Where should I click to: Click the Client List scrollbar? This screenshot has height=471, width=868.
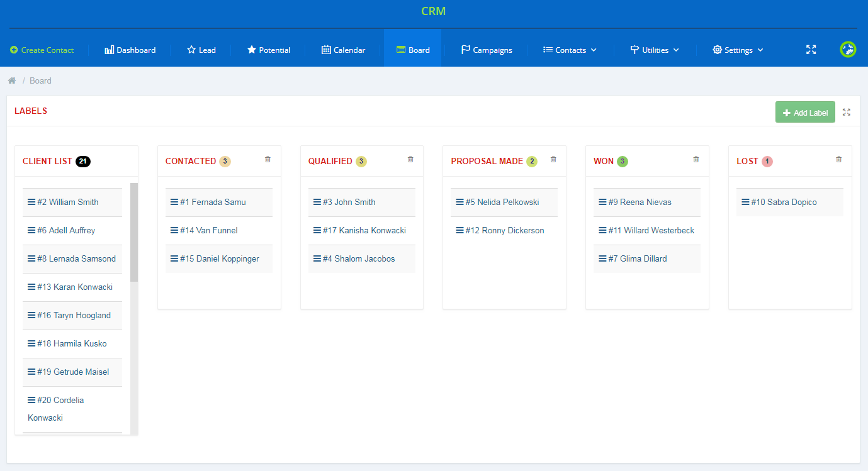(x=134, y=233)
